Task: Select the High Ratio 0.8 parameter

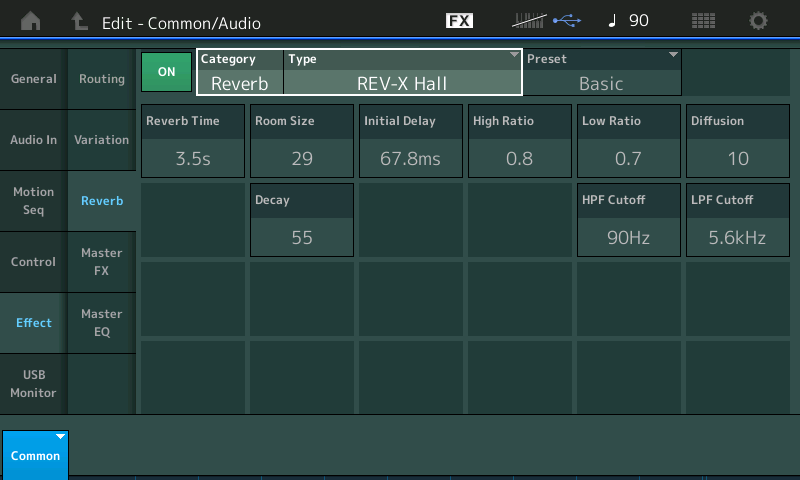Action: 520,141
